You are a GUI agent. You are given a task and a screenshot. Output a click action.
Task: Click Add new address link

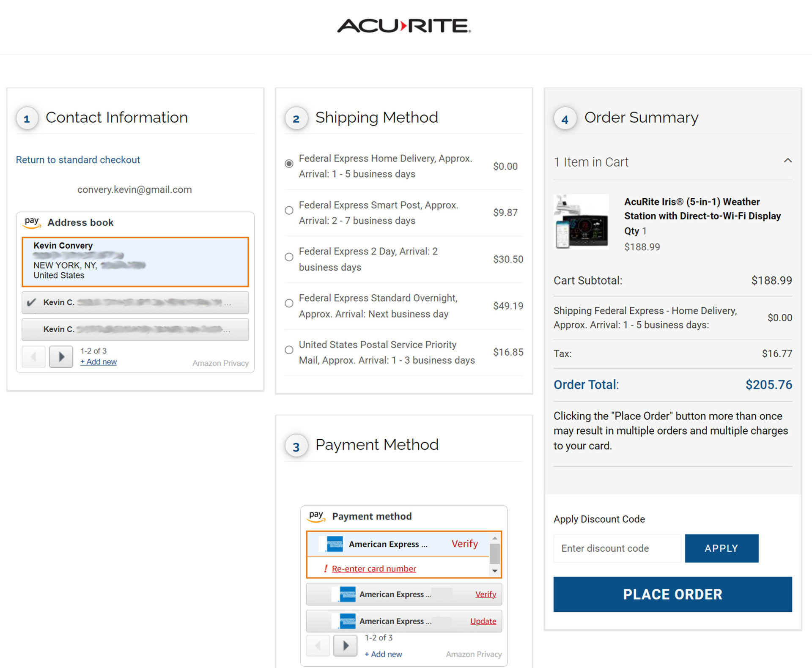pyautogui.click(x=98, y=362)
